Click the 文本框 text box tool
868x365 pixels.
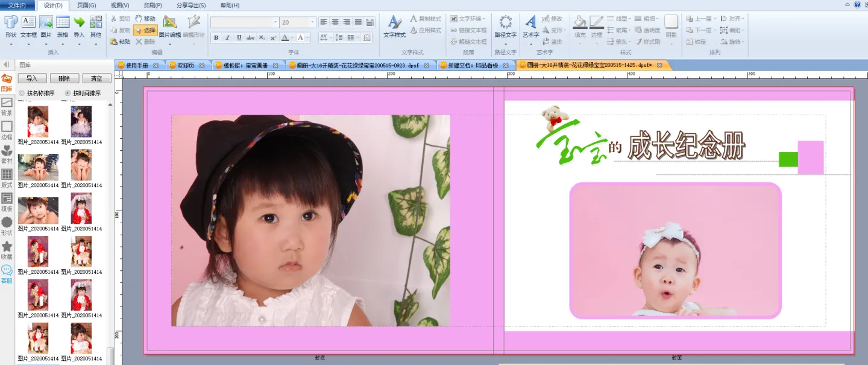click(x=28, y=27)
